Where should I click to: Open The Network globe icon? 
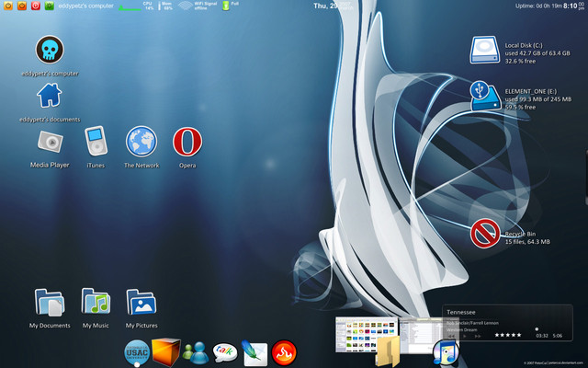pyautogui.click(x=141, y=141)
